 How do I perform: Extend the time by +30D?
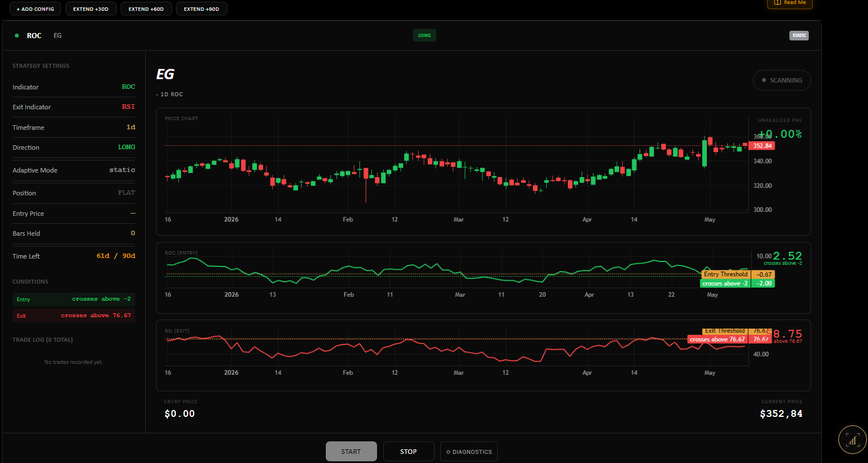tap(91, 9)
